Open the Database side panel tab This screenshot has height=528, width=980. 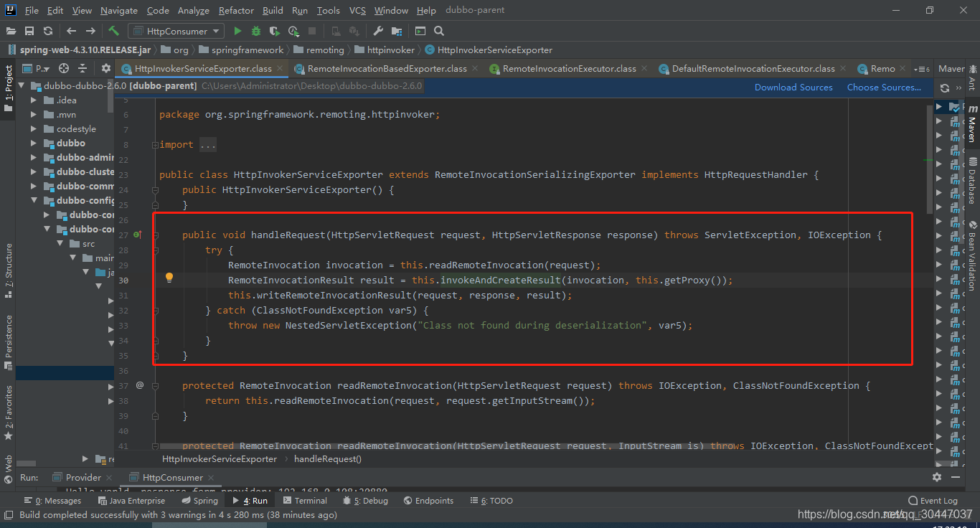972,181
